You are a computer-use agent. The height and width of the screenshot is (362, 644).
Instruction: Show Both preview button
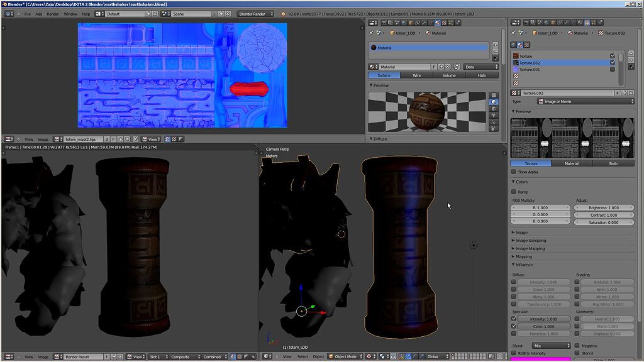click(613, 163)
